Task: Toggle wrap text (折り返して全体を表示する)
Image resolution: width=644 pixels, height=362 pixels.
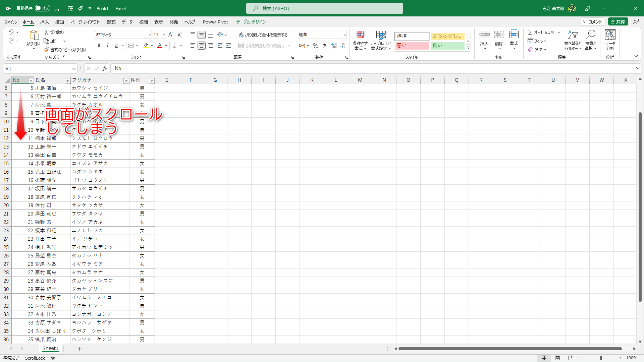Action: click(263, 35)
